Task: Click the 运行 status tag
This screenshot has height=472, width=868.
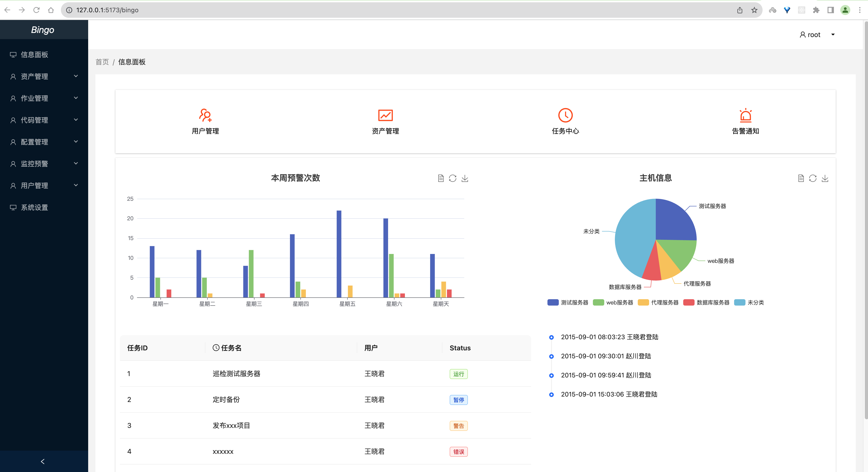Action: coord(458,374)
